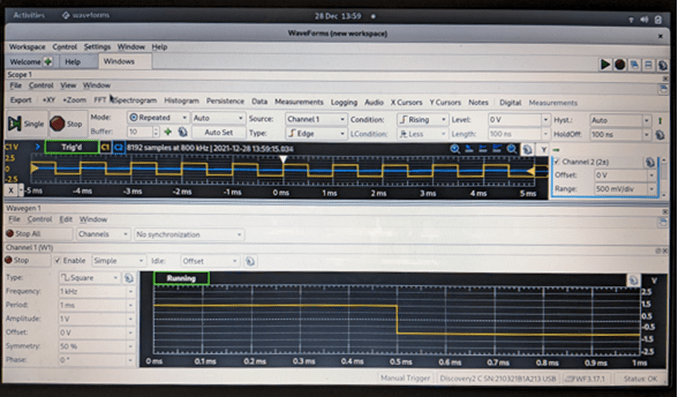Click the blue arrow beside the Trig'd status

38,147
